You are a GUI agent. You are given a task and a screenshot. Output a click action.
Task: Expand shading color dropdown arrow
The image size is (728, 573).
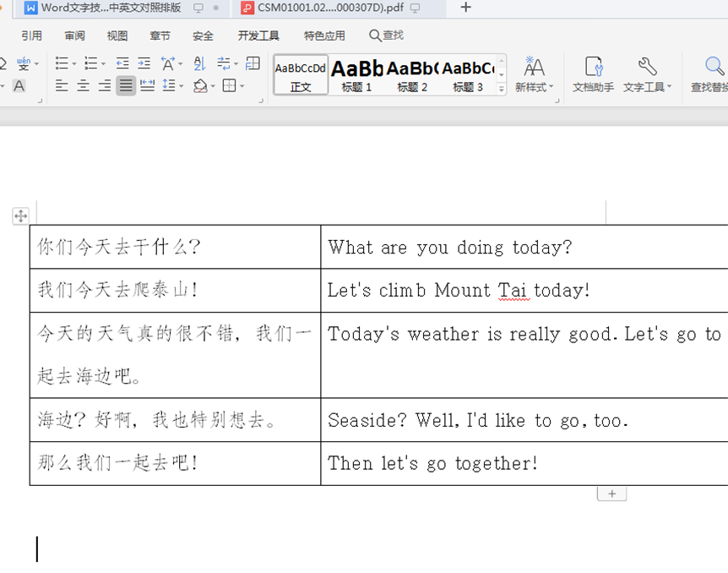click(213, 86)
